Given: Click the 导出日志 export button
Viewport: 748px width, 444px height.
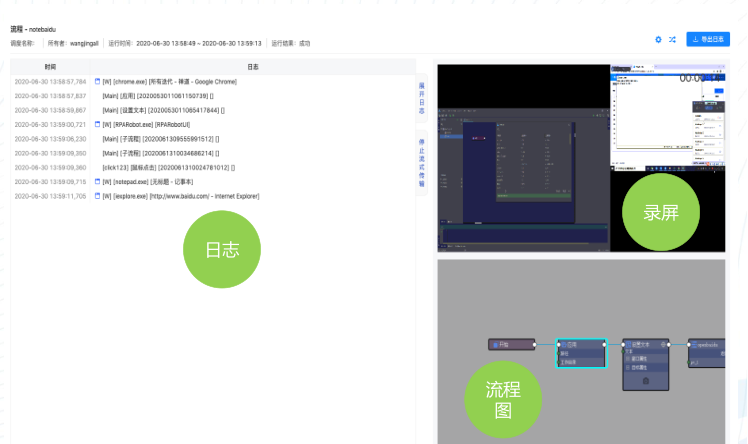Looking at the screenshot, I should tap(708, 39).
